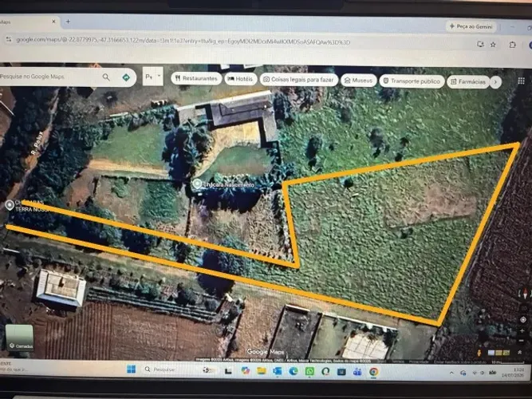This screenshot has height=399, width=532.
Task: Open directions with the blue diamond icon
Action: [126, 77]
